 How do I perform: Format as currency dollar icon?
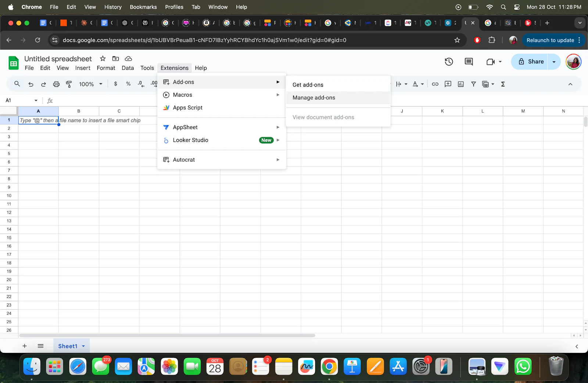tap(116, 84)
